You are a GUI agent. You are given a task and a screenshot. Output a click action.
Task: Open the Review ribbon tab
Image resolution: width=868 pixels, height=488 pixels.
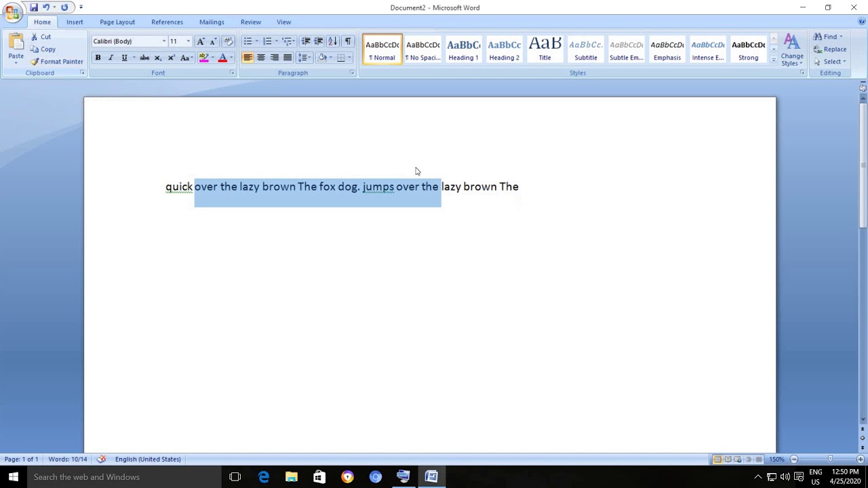click(251, 22)
